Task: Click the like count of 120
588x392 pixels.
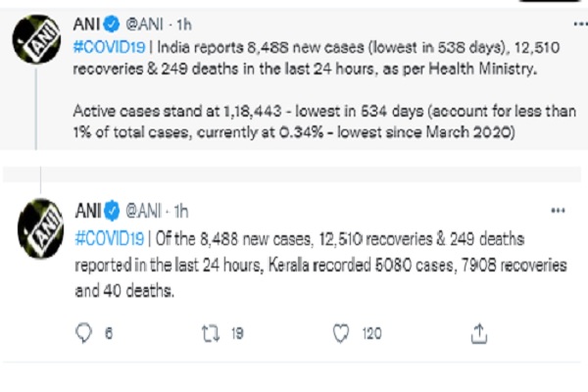Action: pyautogui.click(x=371, y=334)
